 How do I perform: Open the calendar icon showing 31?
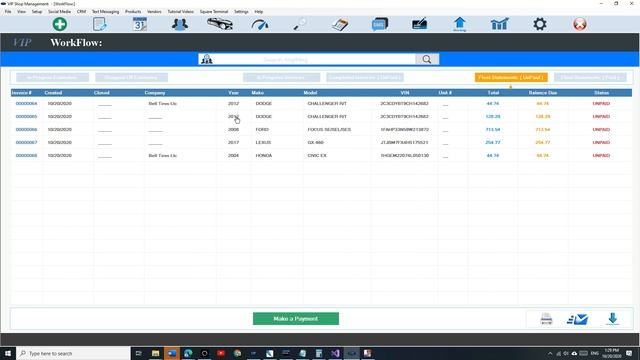[140, 24]
